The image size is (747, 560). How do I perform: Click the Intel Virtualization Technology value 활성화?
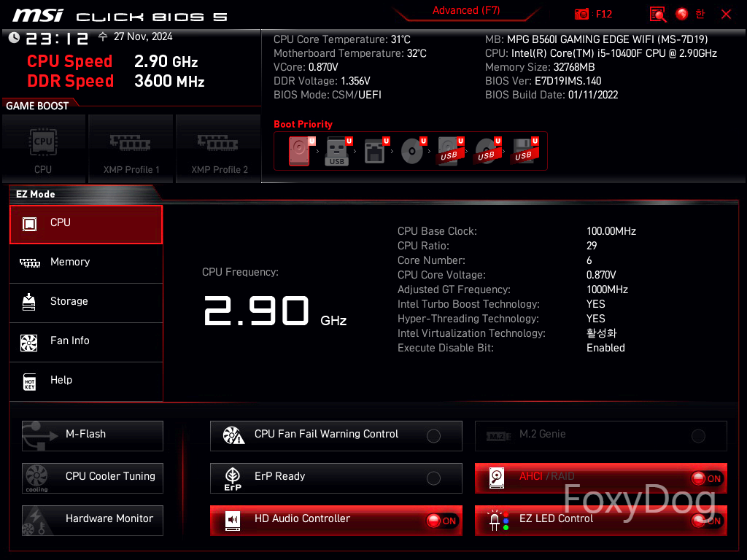(602, 332)
